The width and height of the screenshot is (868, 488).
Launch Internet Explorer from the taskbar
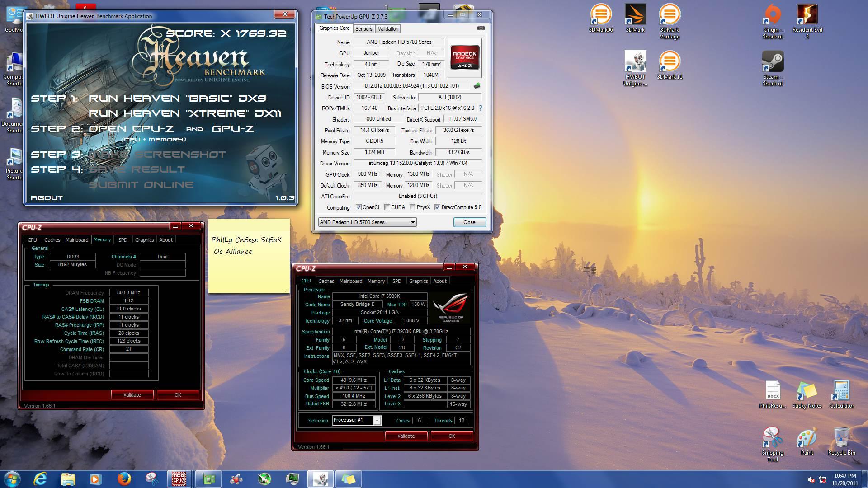tap(40, 479)
